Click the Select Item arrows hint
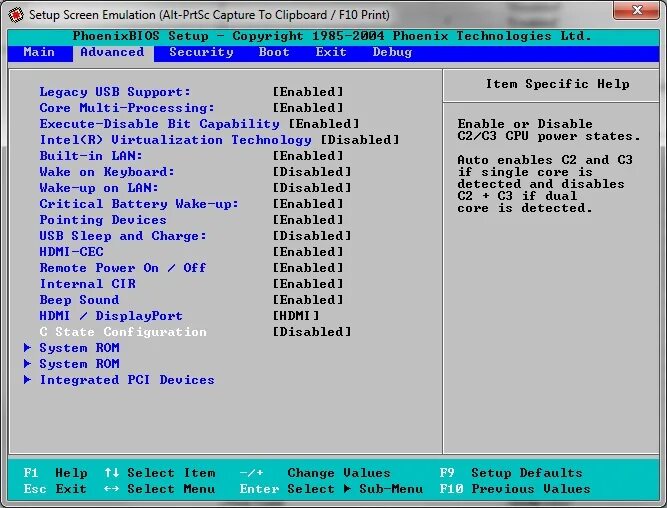The width and height of the screenshot is (667, 508). click(160, 473)
